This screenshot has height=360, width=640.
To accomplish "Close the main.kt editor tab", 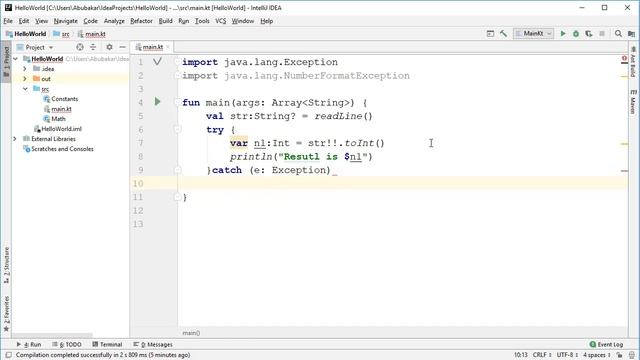I will coord(168,47).
